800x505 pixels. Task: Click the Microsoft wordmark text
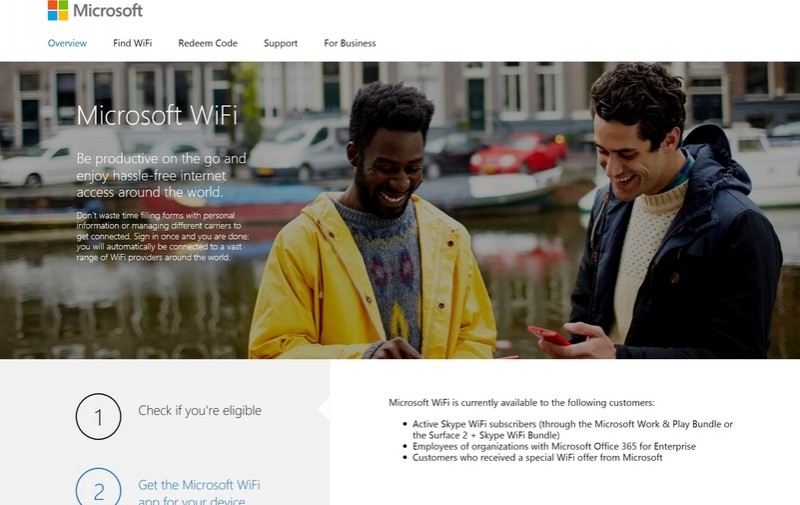click(x=108, y=10)
